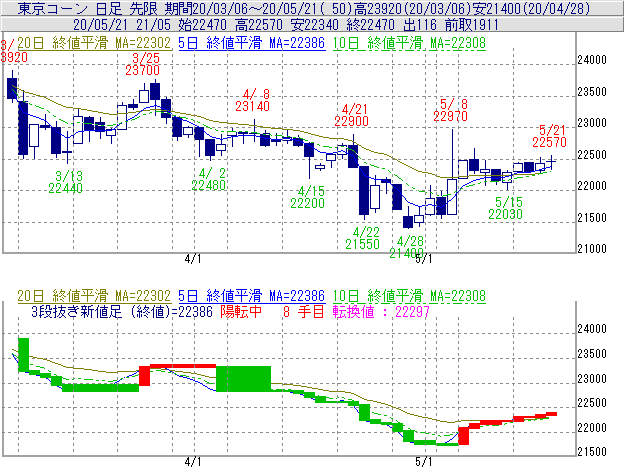Click the 3/25 23700 peak label
The height and width of the screenshot is (474, 624).
pyautogui.click(x=142, y=64)
